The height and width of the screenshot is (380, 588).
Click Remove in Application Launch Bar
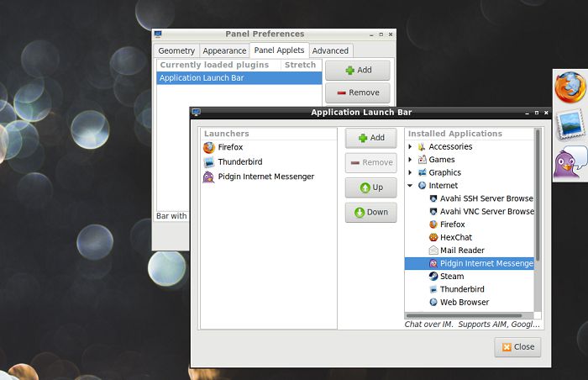pyautogui.click(x=371, y=162)
